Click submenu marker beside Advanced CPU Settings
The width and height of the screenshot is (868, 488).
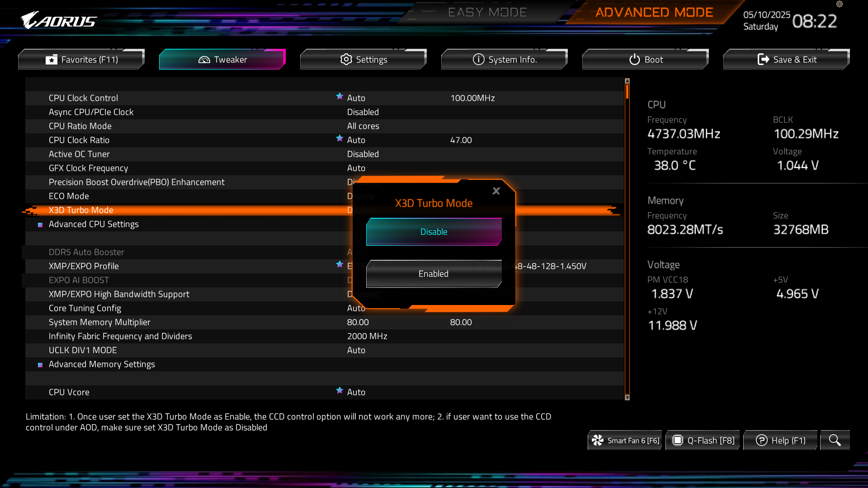pos(40,225)
